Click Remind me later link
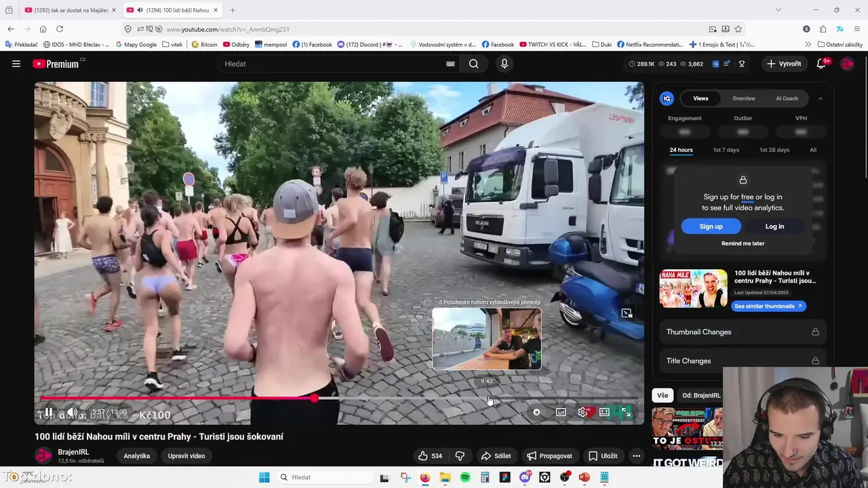 (x=743, y=243)
